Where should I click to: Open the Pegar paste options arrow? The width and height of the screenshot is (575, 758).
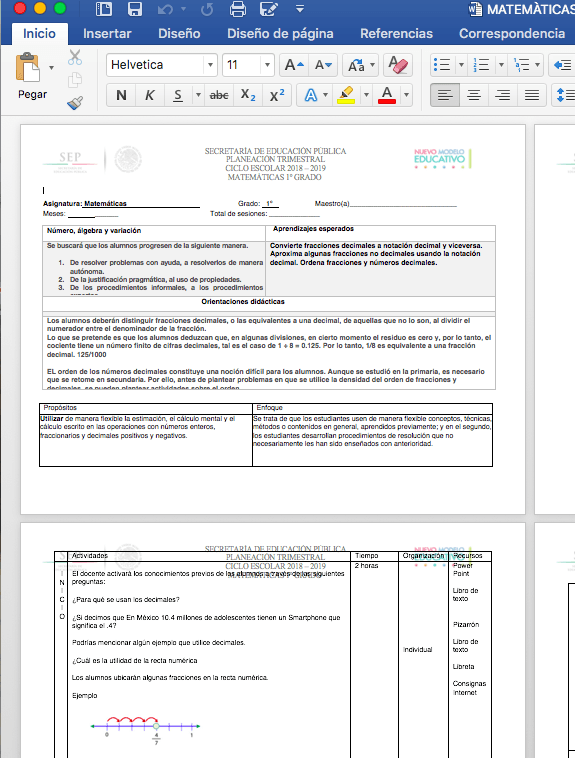[51, 68]
